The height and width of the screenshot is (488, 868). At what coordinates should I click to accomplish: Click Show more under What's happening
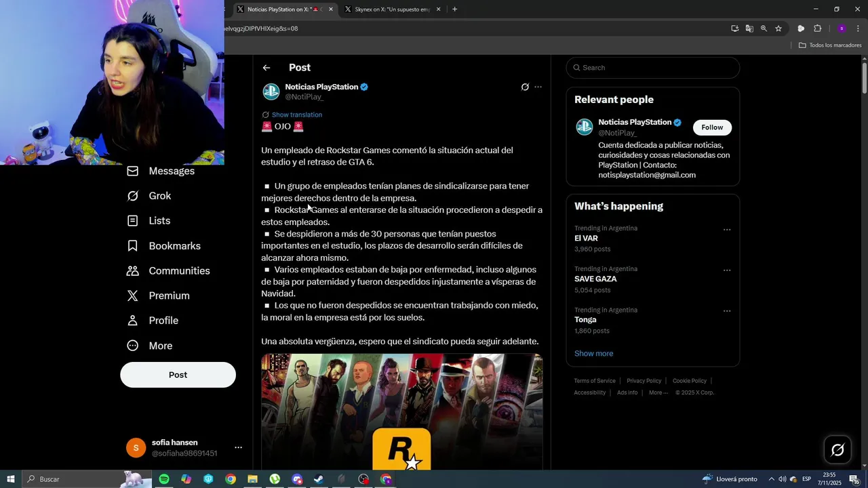click(593, 354)
